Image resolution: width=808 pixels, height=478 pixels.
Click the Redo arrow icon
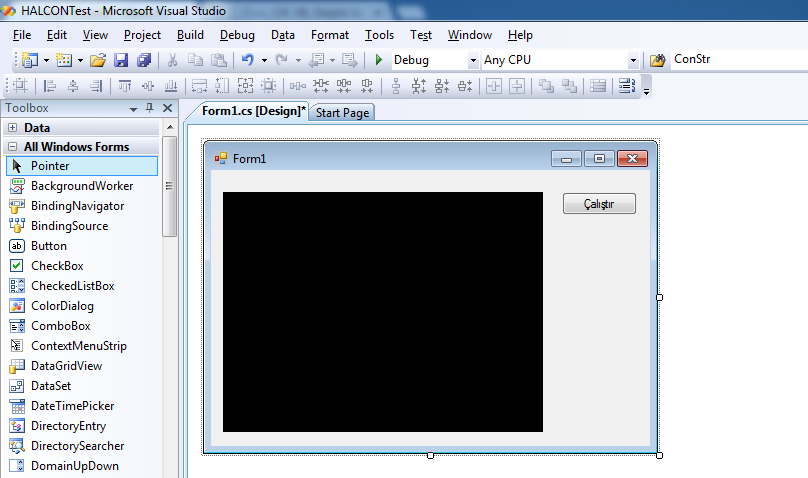pyautogui.click(x=281, y=60)
